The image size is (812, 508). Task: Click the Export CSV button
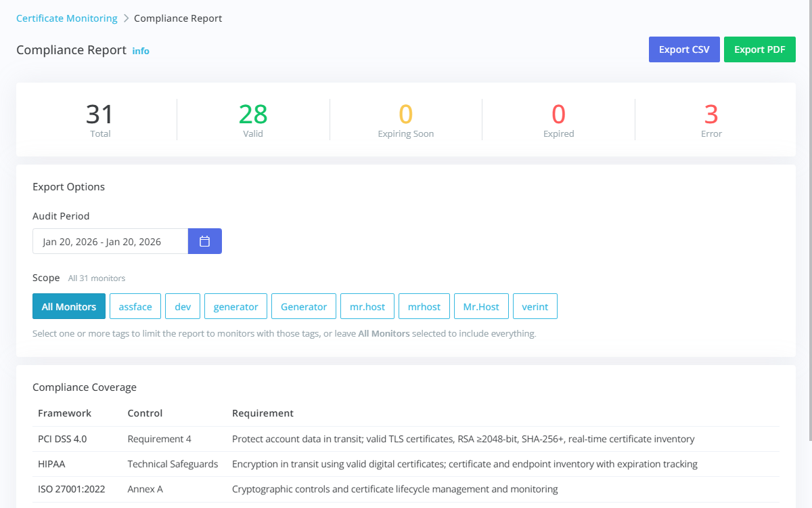pos(683,49)
